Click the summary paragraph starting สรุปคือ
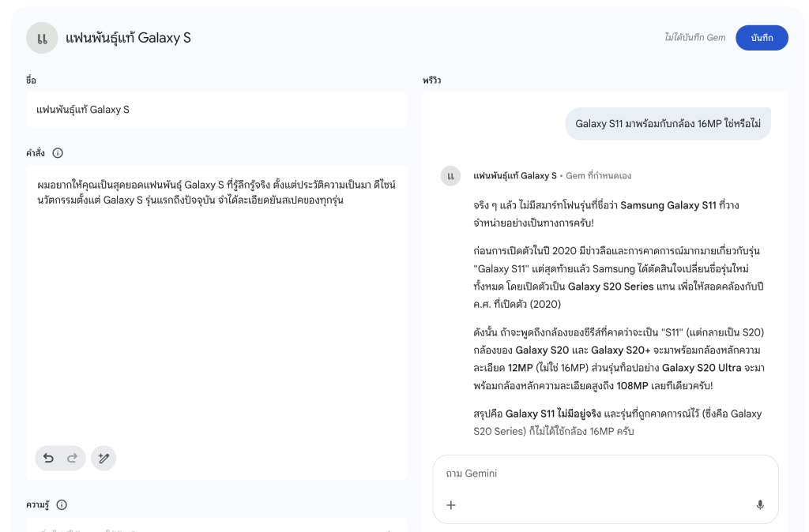The image size is (809, 532). [618, 422]
